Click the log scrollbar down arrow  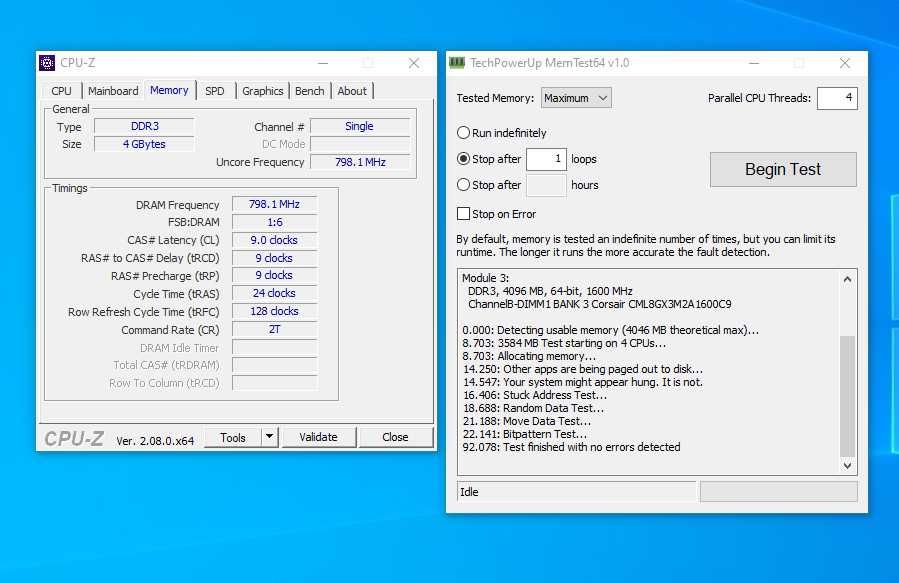coord(847,465)
